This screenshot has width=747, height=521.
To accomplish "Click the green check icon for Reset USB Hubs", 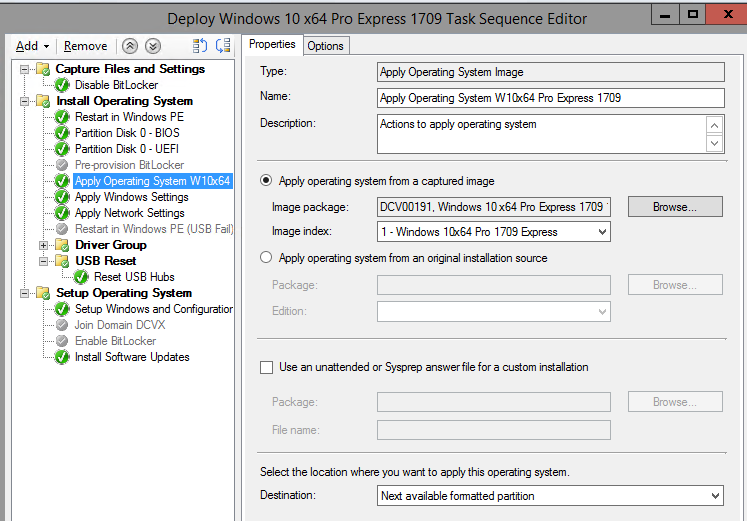I will pyautogui.click(x=81, y=277).
